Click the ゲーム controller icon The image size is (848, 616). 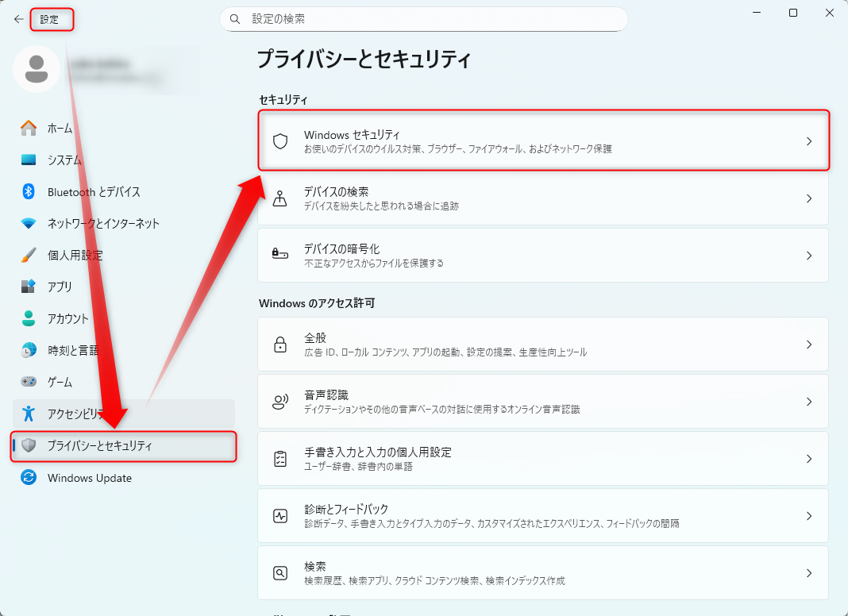pos(29,382)
